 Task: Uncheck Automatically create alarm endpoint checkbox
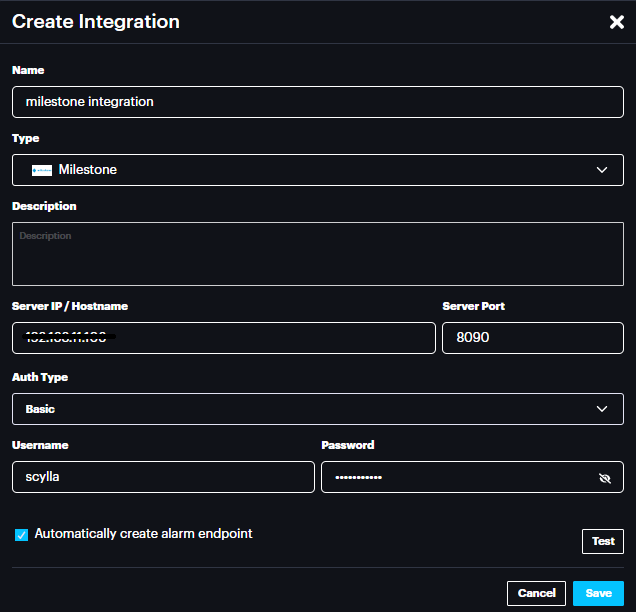click(x=21, y=535)
